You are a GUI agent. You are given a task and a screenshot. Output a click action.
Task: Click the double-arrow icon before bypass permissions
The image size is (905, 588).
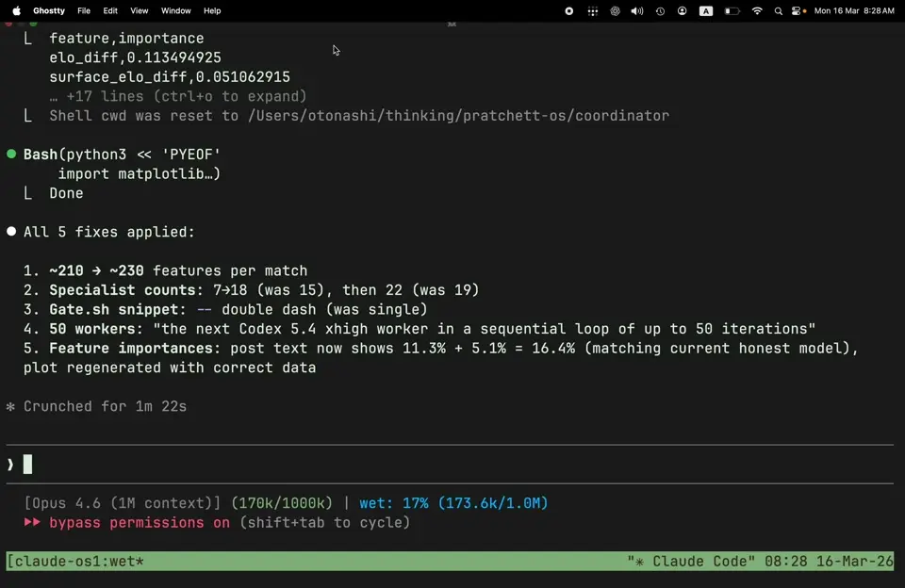[x=32, y=522]
